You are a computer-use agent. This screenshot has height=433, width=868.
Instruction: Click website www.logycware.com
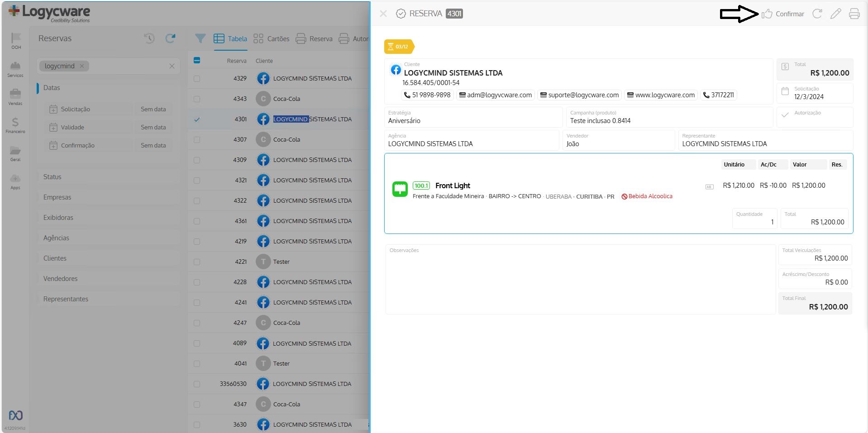[661, 95]
